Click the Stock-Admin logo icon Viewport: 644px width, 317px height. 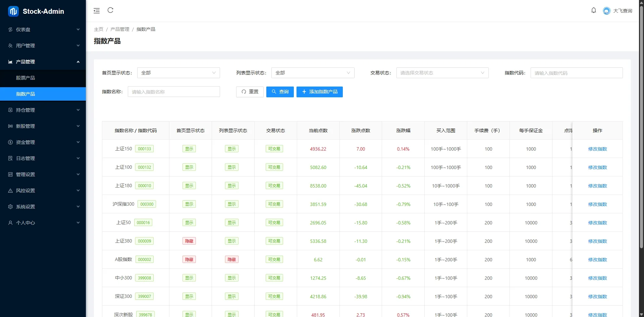coord(13,11)
